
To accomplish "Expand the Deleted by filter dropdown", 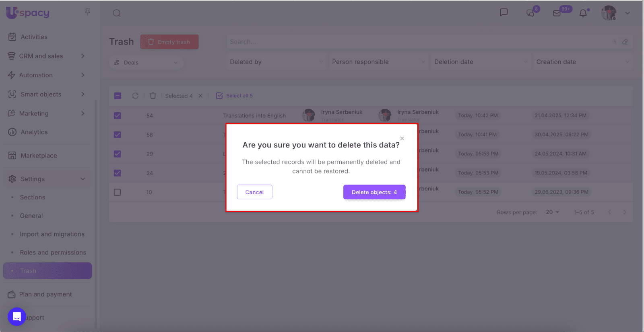I will 276,62.
